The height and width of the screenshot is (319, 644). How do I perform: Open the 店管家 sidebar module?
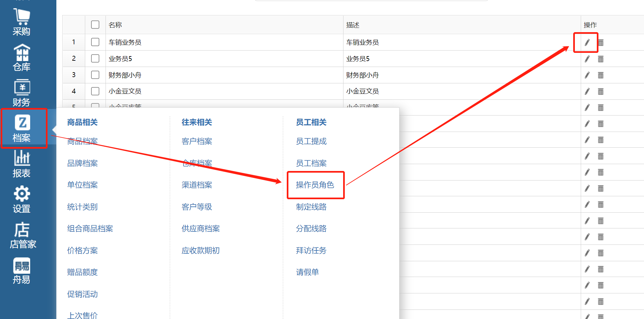(23, 235)
